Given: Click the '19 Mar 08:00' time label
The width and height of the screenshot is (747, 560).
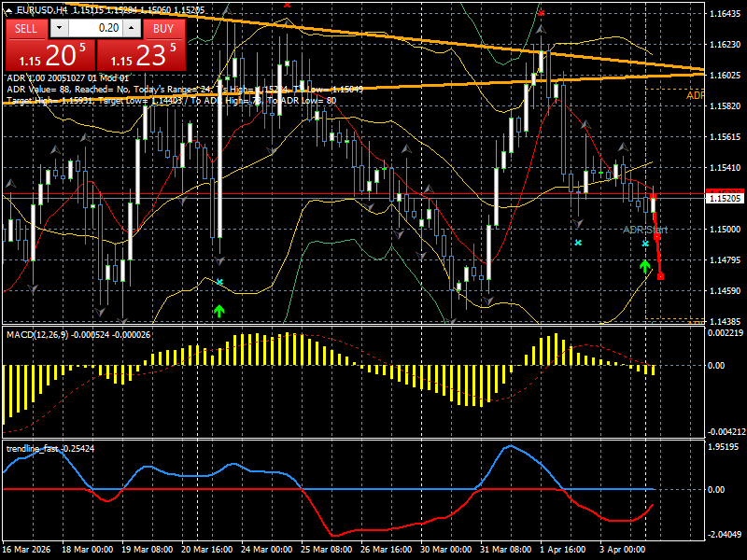Looking at the screenshot, I should coord(148,549).
